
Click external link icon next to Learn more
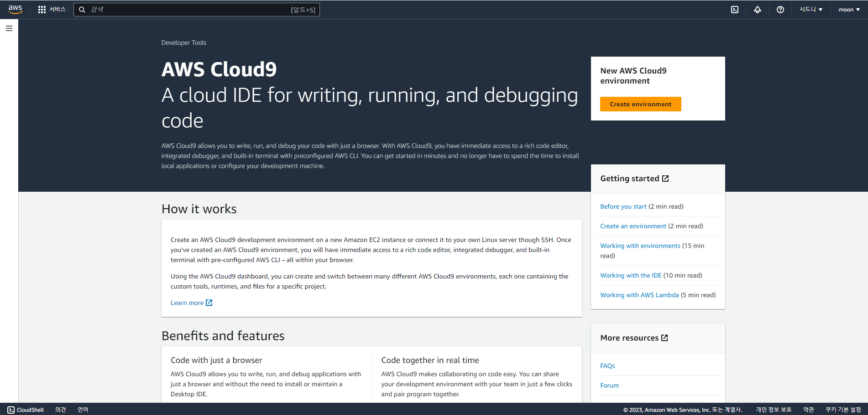[209, 303]
